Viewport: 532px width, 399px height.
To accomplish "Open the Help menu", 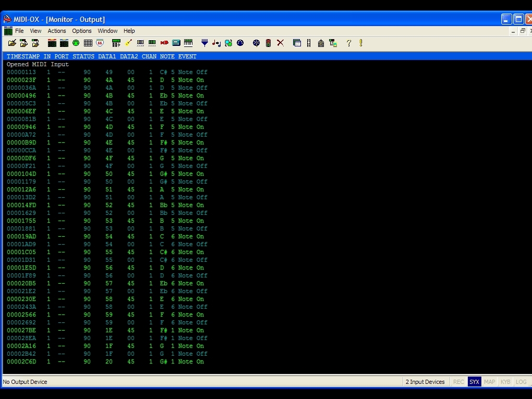I will tap(129, 31).
